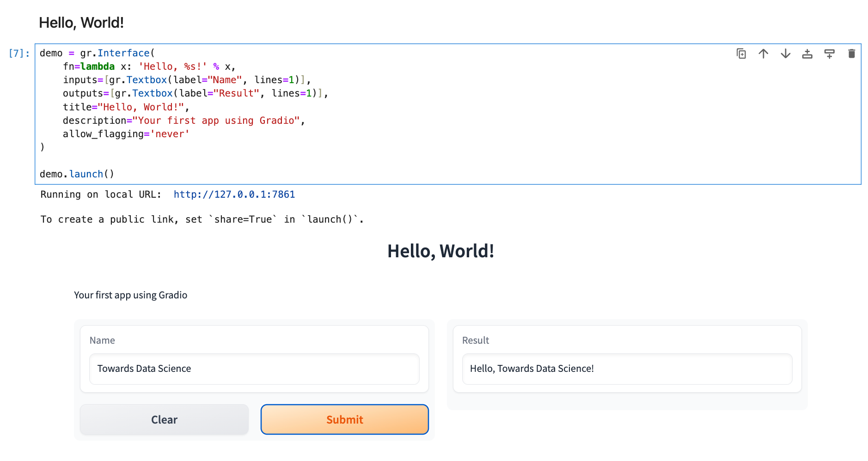Click the description= code line
Screen dimensions: 868x461
[x=184, y=121]
